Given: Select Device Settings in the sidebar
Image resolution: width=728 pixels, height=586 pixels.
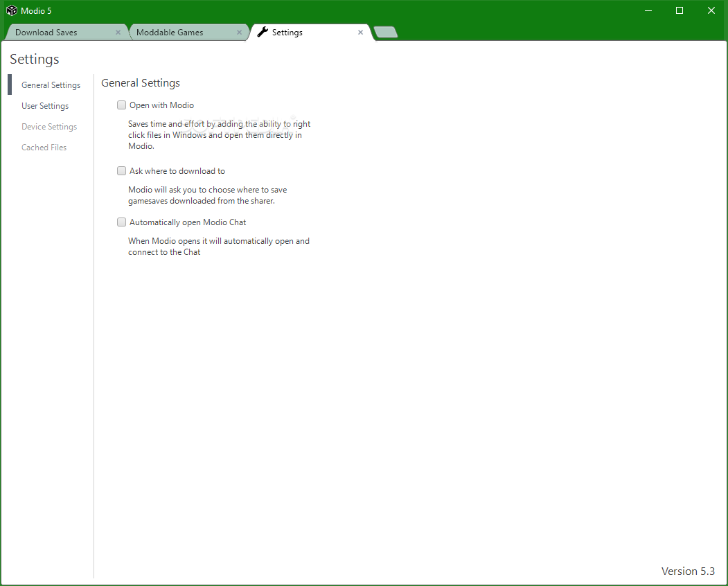Looking at the screenshot, I should point(49,126).
